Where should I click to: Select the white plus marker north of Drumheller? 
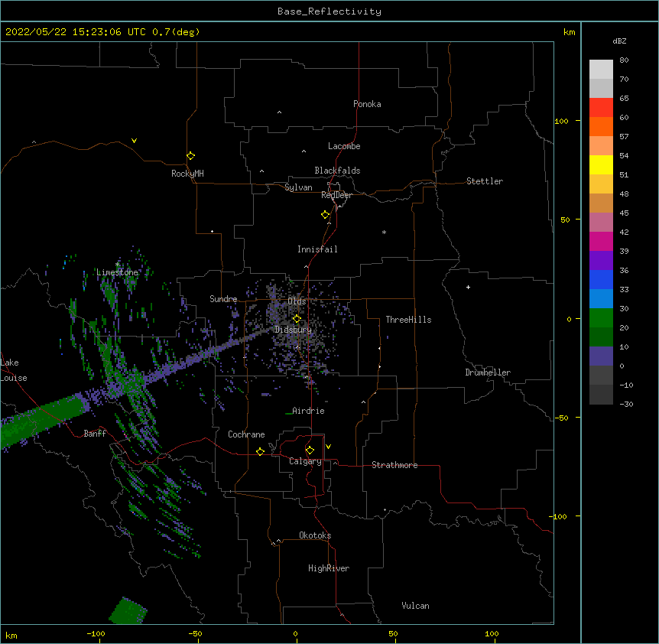click(468, 287)
